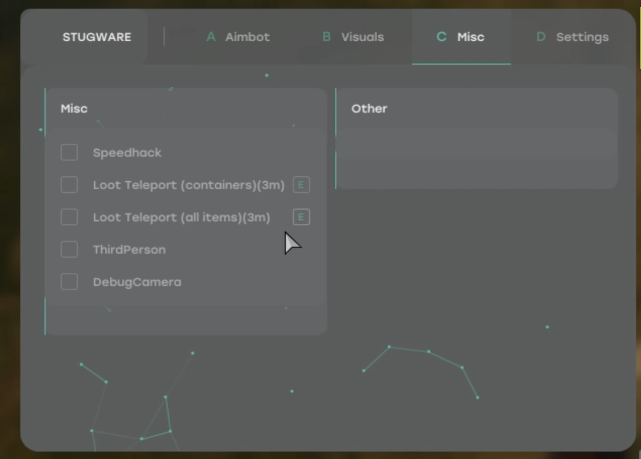The image size is (641, 459).
Task: Click the Speedhack text label
Action: [x=127, y=153]
